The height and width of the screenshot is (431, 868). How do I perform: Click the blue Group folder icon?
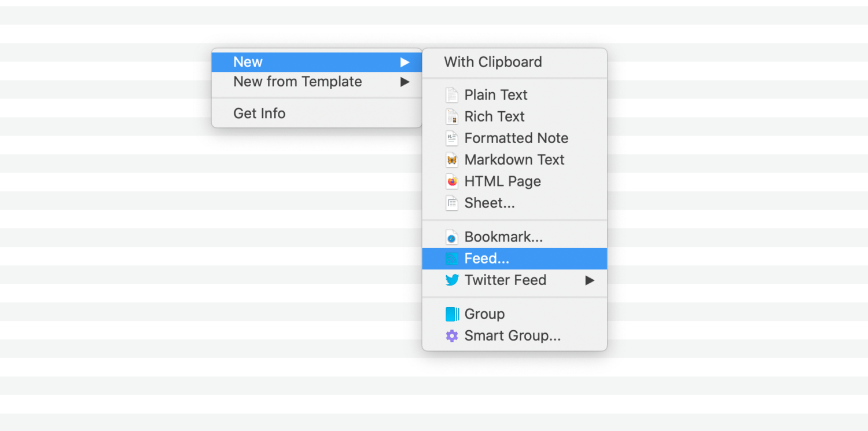pyautogui.click(x=452, y=314)
